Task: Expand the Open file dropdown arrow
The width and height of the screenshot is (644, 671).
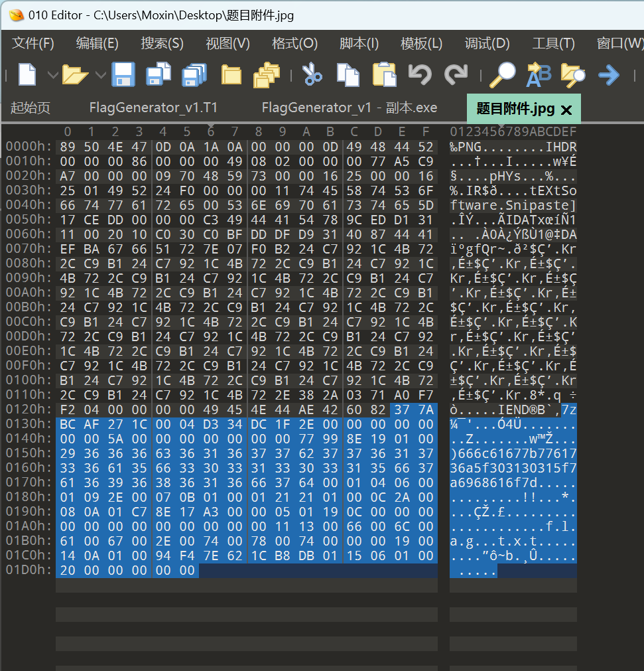Action: click(101, 75)
